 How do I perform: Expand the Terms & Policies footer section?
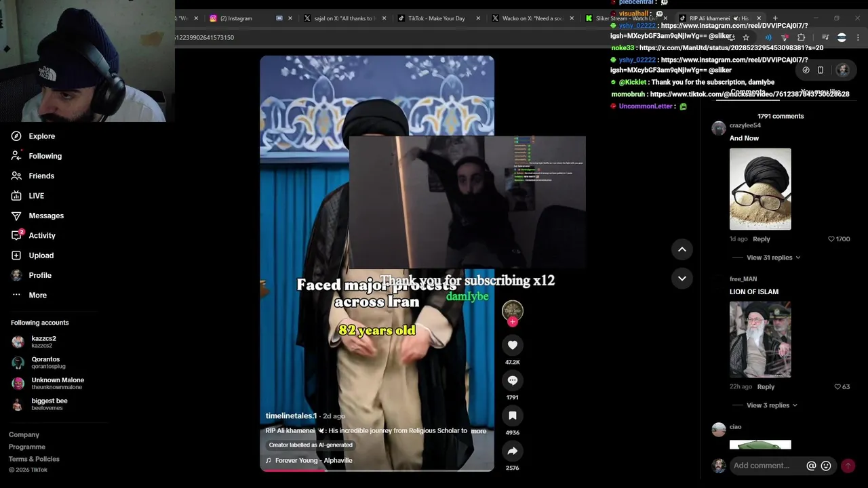click(34, 459)
